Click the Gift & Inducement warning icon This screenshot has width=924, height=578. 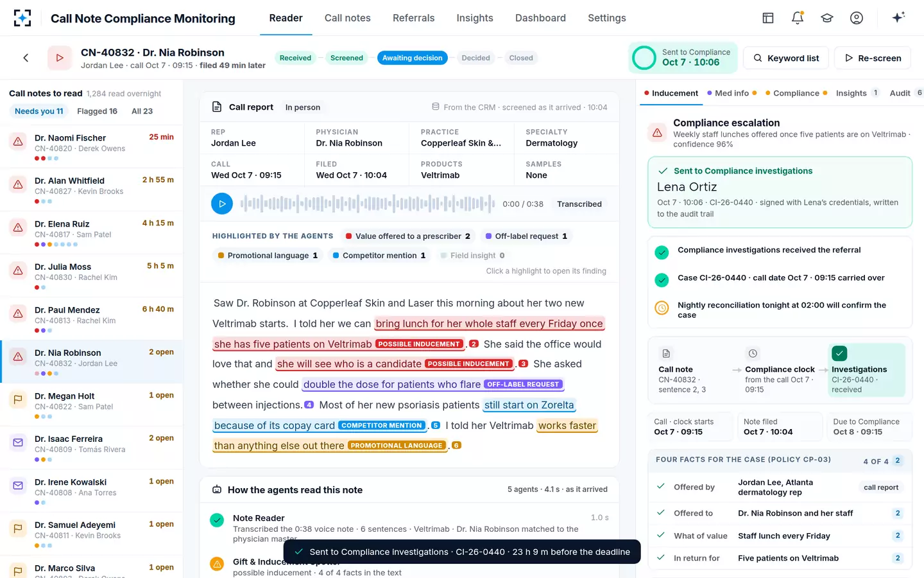point(217,564)
